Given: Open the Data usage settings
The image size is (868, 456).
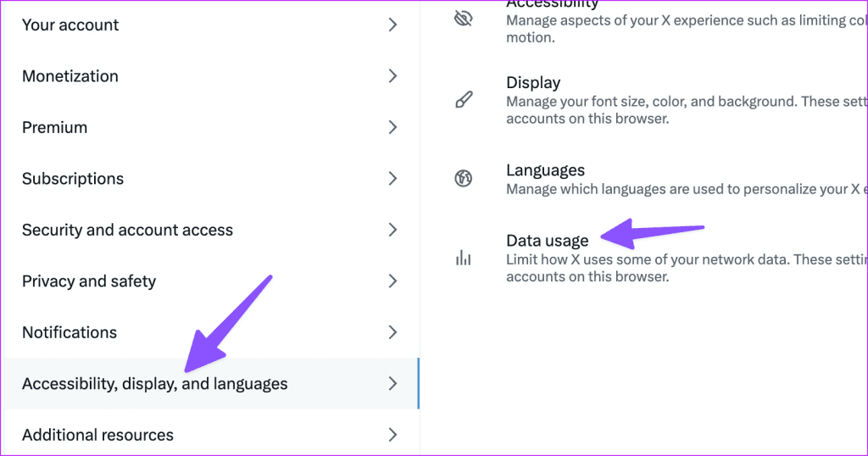Looking at the screenshot, I should (x=644, y=258).
